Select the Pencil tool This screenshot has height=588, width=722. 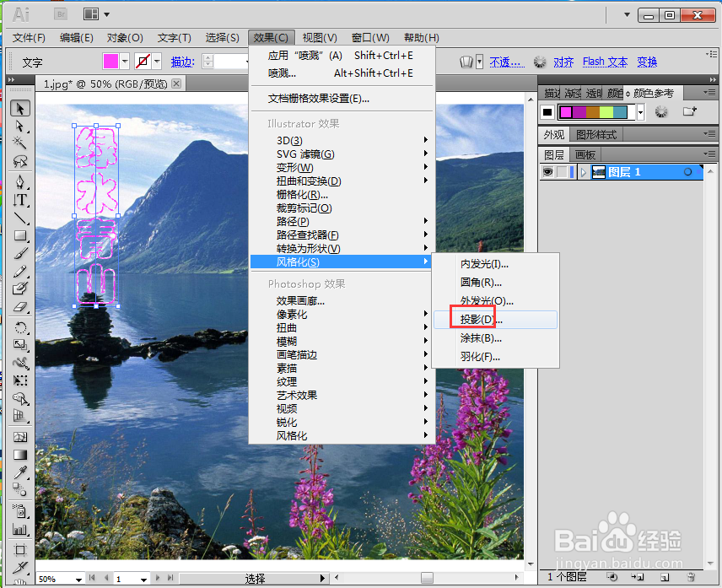[x=19, y=271]
